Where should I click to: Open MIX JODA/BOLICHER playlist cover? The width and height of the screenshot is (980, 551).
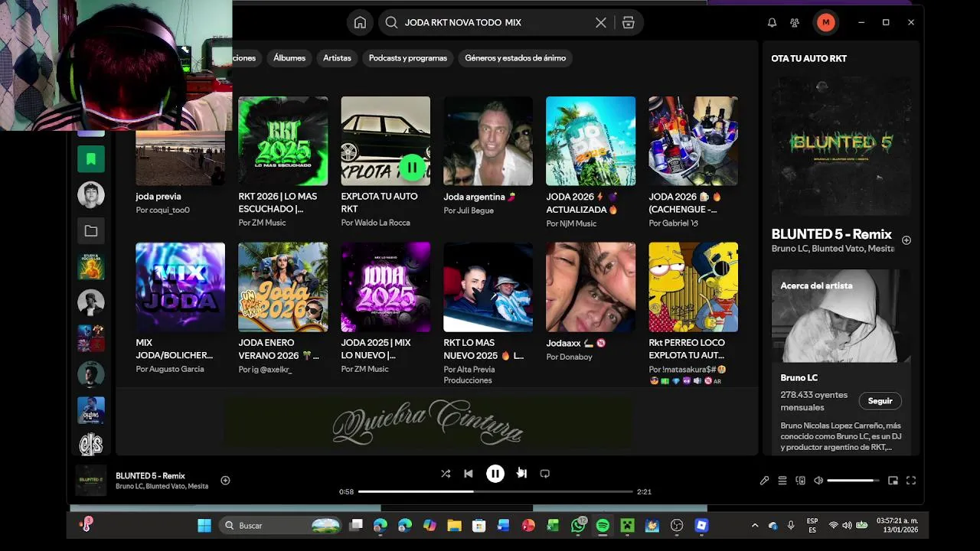click(x=180, y=287)
